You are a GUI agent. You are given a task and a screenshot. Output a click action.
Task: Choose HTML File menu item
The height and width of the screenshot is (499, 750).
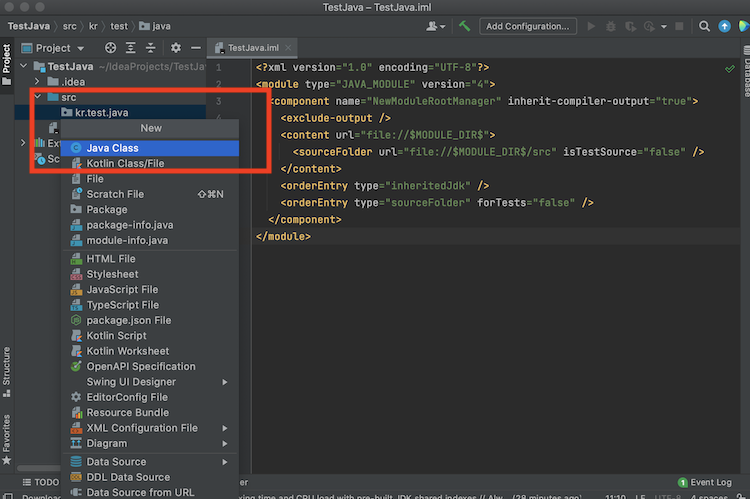[x=150, y=259]
